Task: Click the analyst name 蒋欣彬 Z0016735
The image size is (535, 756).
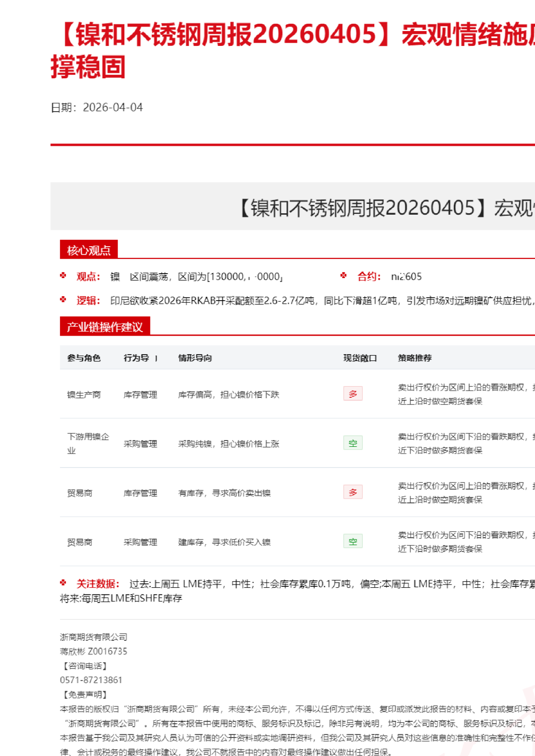Action: (94, 652)
